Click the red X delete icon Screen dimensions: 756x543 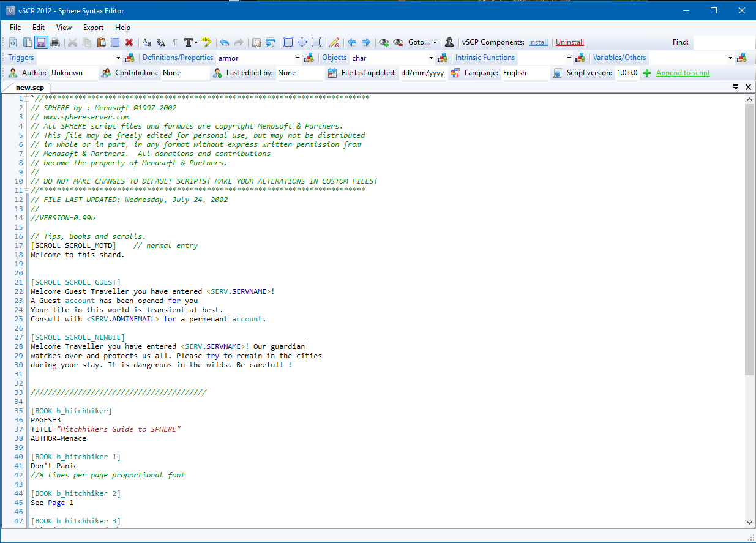click(x=129, y=42)
